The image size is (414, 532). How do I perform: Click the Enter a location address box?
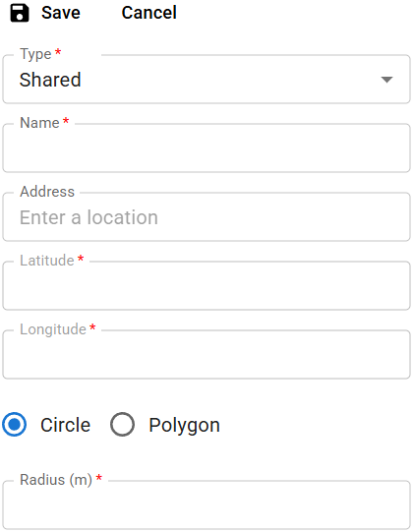[x=207, y=216]
